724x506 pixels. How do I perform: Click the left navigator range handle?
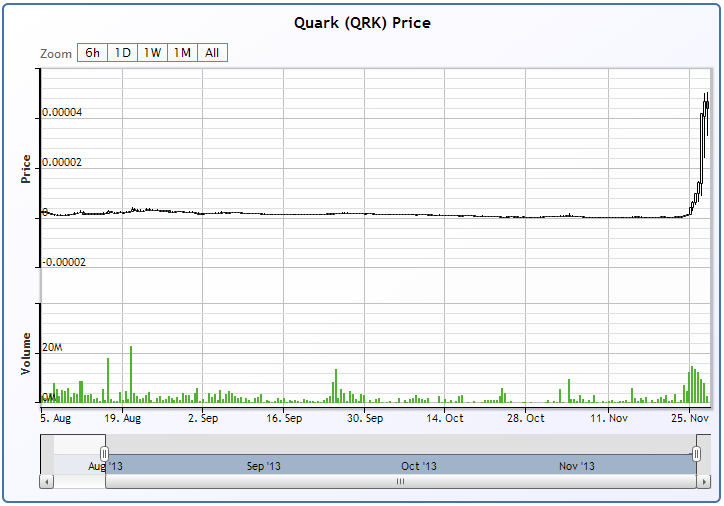[105, 454]
